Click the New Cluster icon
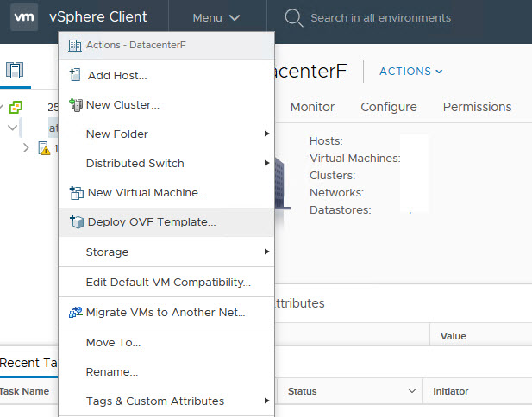The height and width of the screenshot is (417, 532). (75, 105)
